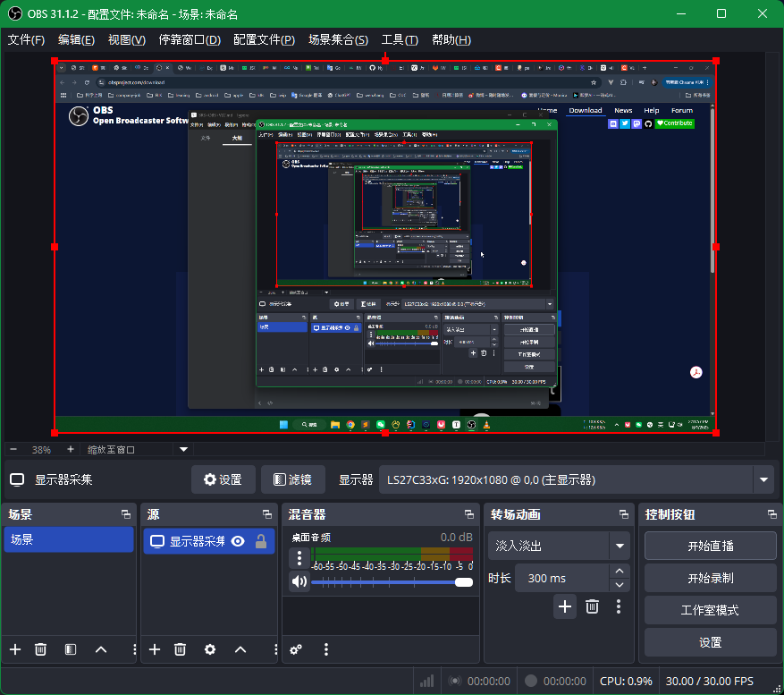Open the 场景集合(S) menu
Image resolution: width=784 pixels, height=695 pixels.
tap(338, 40)
